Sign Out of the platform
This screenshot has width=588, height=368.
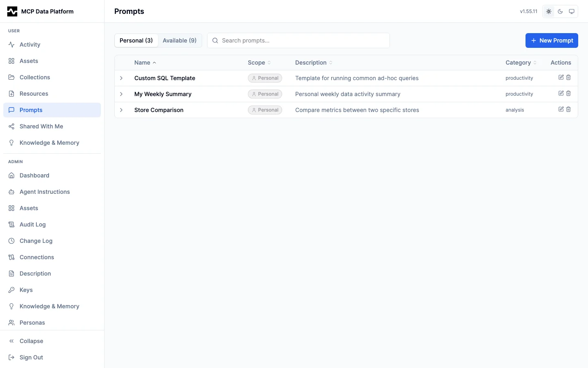tap(31, 357)
